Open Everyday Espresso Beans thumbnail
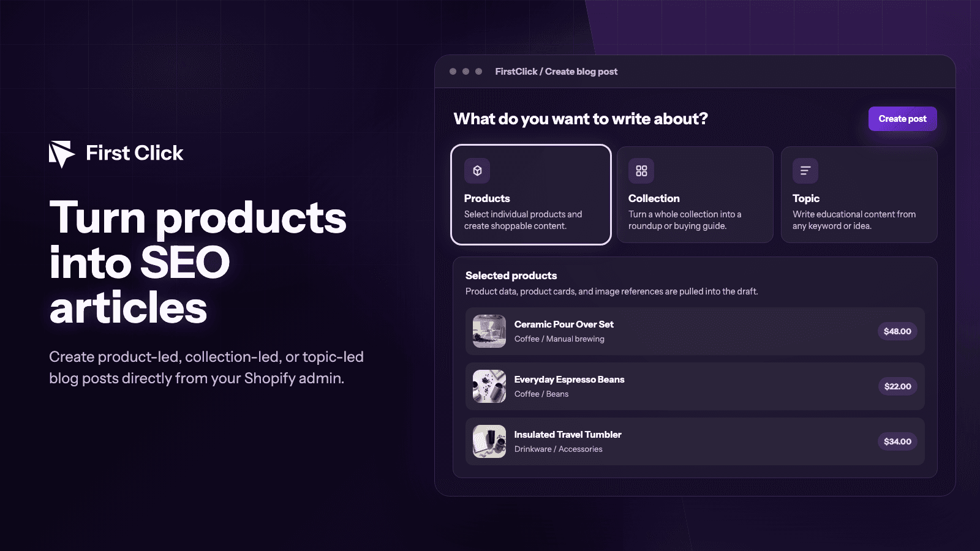Viewport: 980px width, 551px height. [x=489, y=386]
